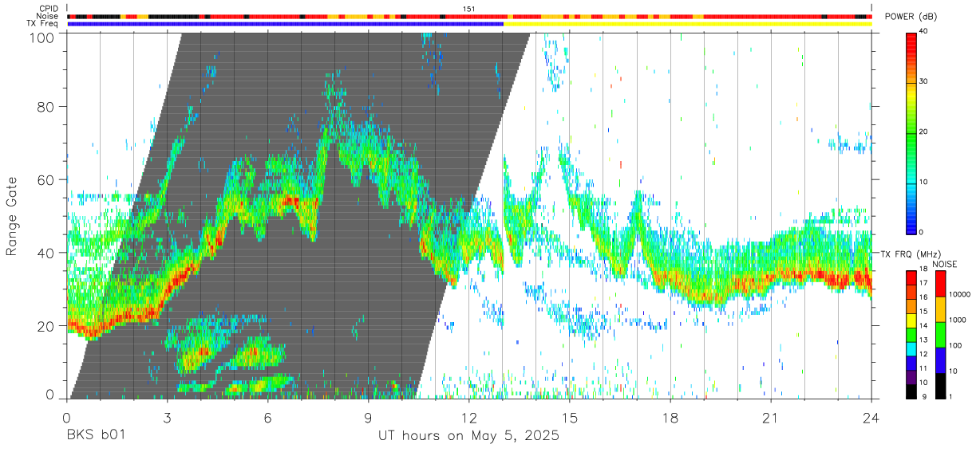Click the "15" UT hour axis tick label

[x=569, y=418]
